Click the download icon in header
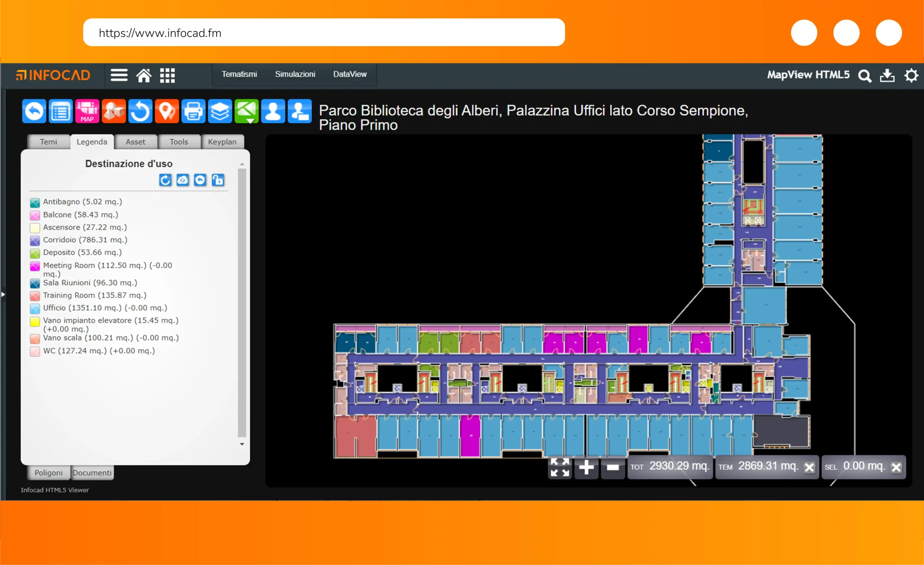This screenshot has width=924, height=565. coord(888,75)
